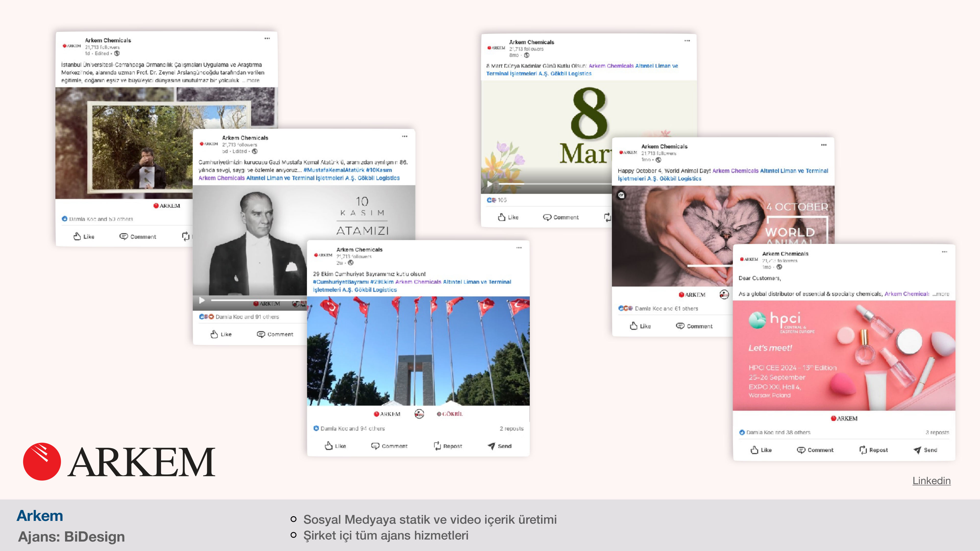Open the 105 reactions on 8 Mart post
The image size is (980, 551).
click(x=497, y=200)
